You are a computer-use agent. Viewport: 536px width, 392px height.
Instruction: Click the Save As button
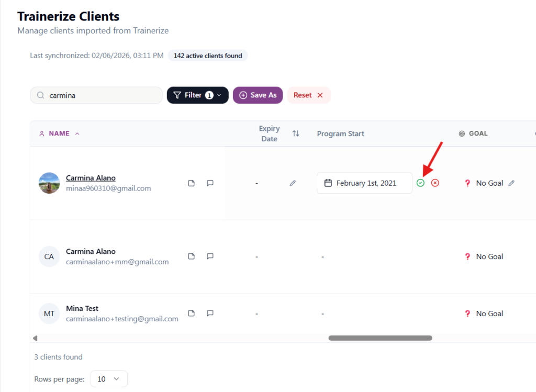pos(258,95)
